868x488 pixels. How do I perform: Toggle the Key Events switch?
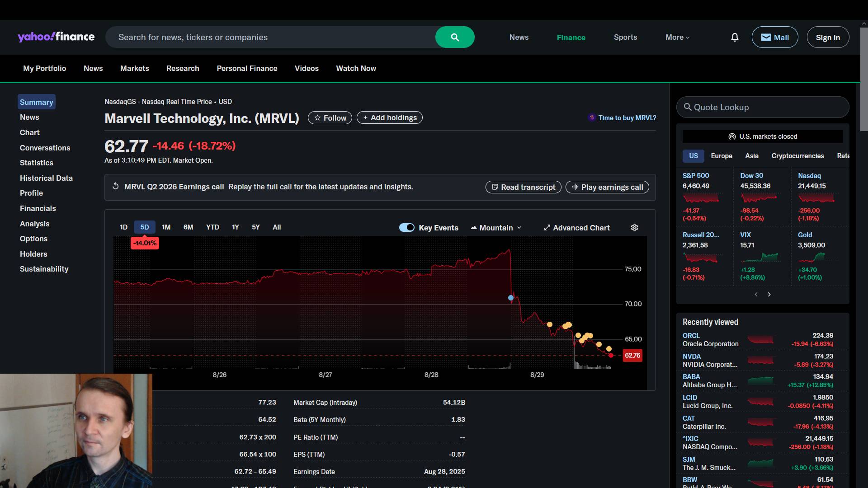406,228
